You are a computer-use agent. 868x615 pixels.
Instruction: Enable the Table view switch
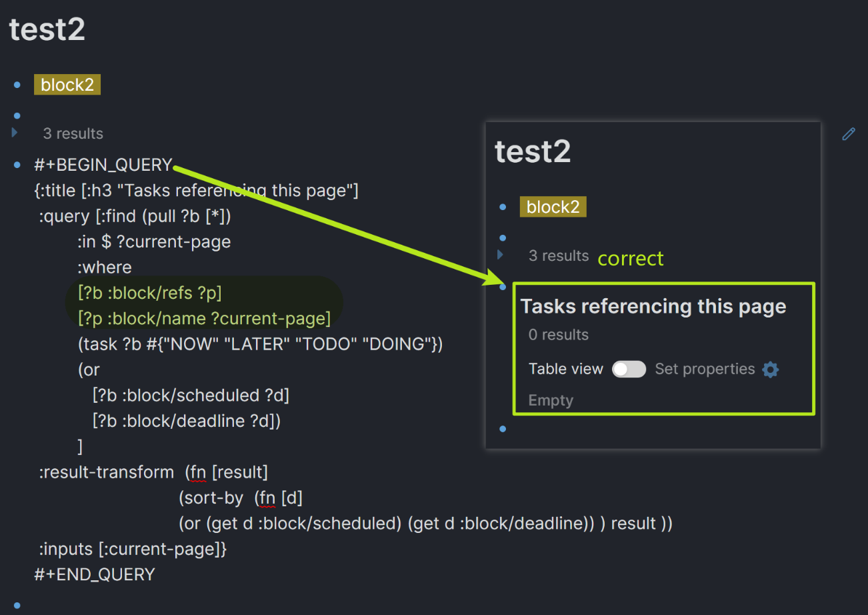click(x=629, y=369)
